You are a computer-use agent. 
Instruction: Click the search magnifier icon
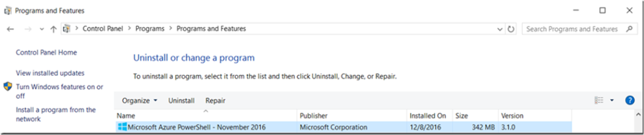629,29
